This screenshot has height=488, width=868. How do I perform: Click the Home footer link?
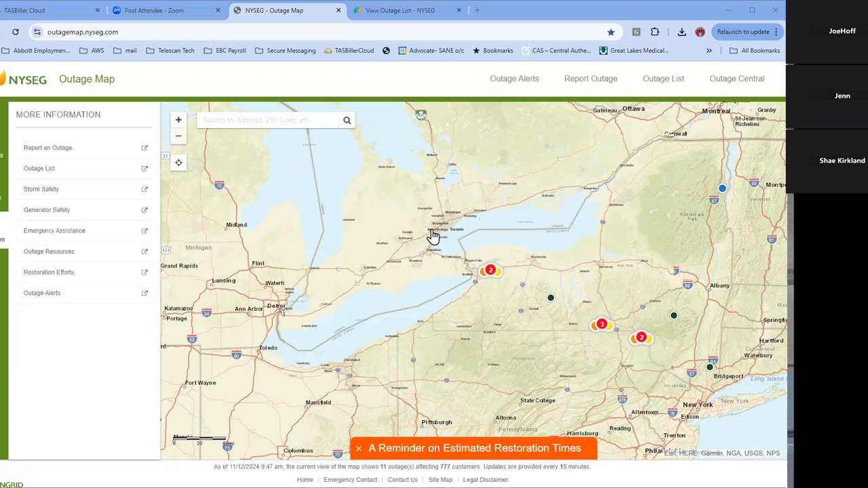305,480
